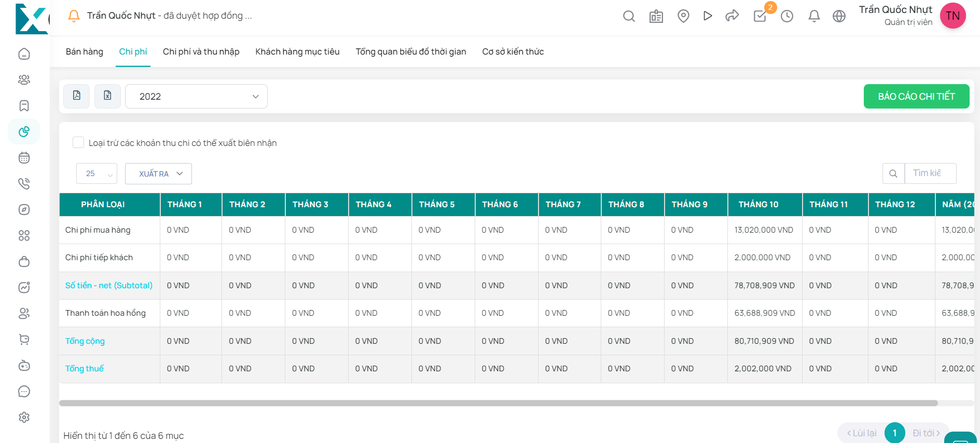Switch to Chi phí và thu nhập tab
The width and height of the screenshot is (980, 443).
coord(201,51)
